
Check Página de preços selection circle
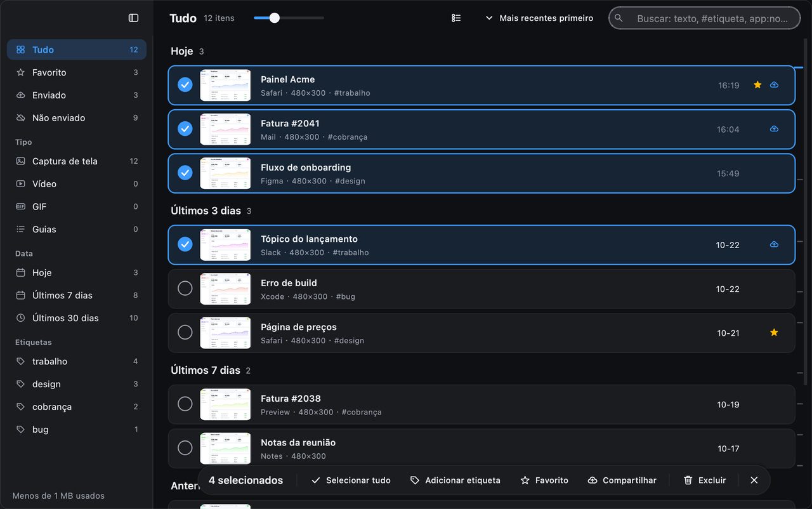tap(185, 333)
